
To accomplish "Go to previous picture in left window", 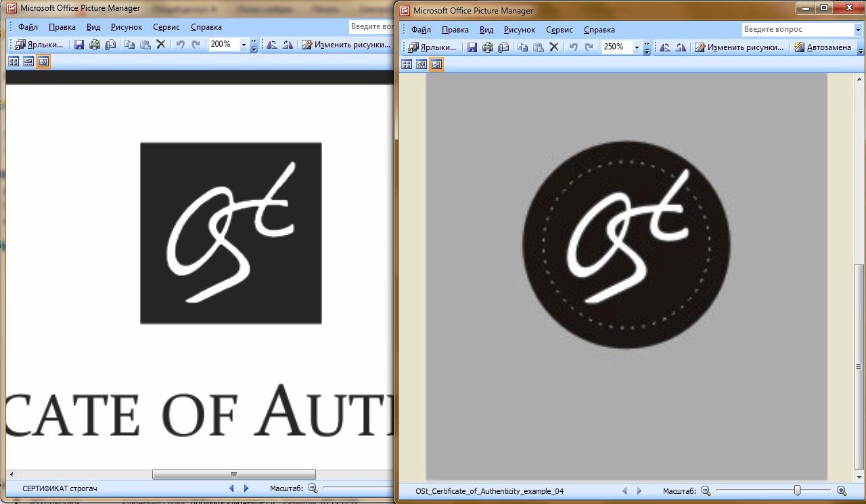I will point(231,488).
